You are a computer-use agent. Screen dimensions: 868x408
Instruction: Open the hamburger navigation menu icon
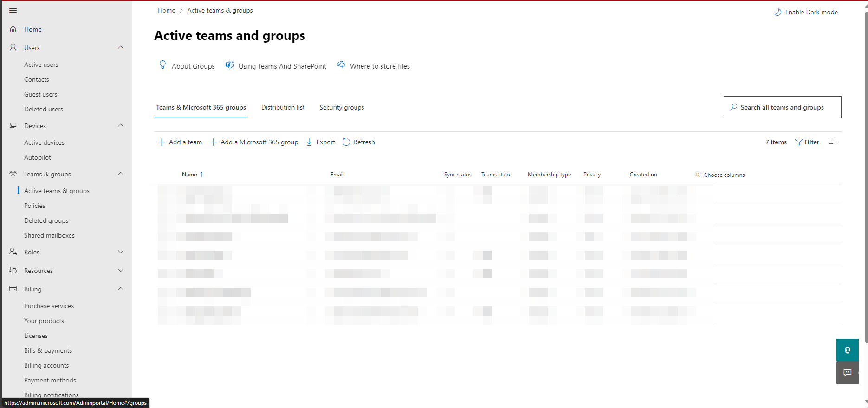pos(13,10)
